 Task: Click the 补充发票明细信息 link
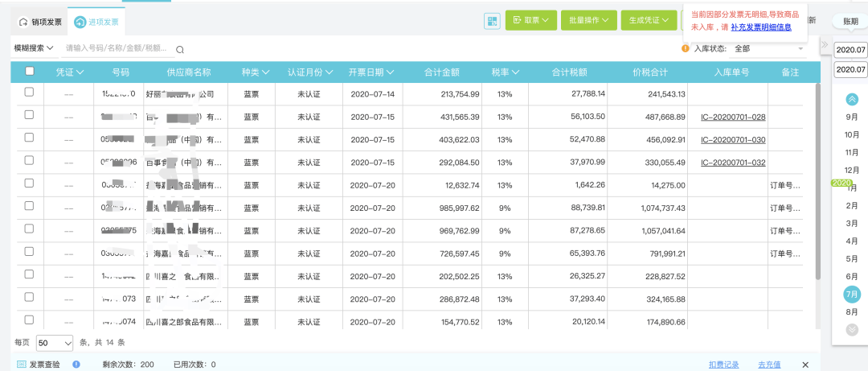(x=761, y=27)
